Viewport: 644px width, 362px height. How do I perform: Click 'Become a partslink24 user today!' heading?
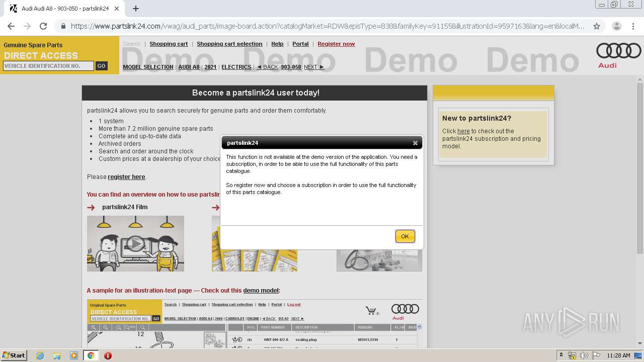[x=256, y=93]
